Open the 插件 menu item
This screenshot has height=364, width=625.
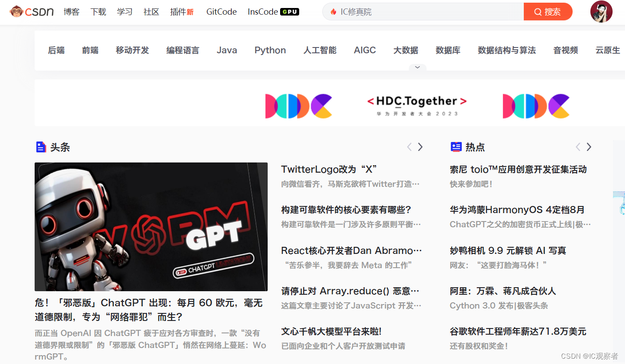tap(182, 12)
